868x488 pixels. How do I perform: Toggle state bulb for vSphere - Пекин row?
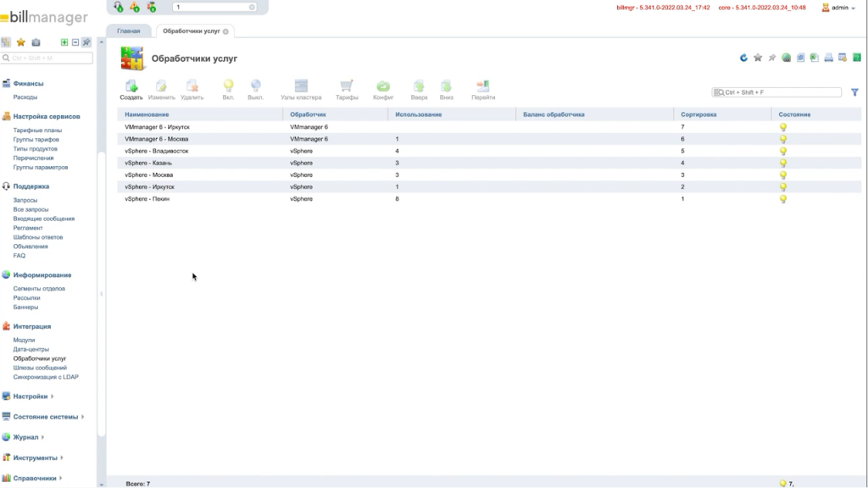point(782,199)
